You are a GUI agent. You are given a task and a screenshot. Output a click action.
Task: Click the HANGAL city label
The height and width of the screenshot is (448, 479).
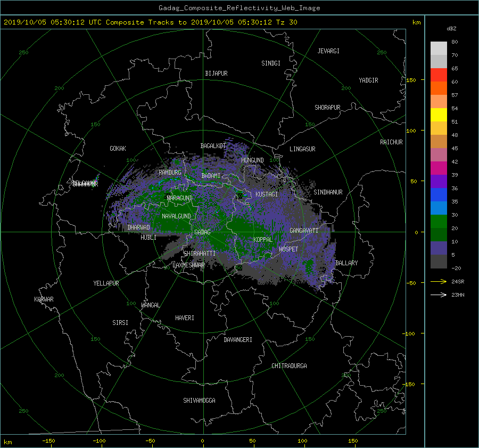coord(150,305)
